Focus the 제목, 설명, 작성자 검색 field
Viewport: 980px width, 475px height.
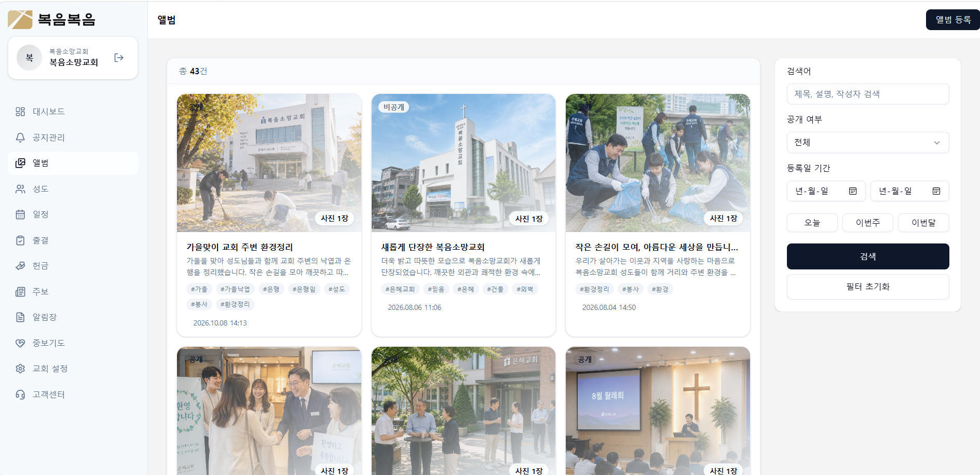pos(868,94)
